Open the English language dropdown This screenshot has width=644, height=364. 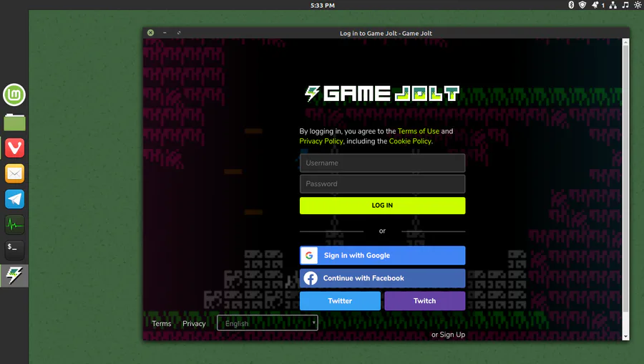click(268, 323)
